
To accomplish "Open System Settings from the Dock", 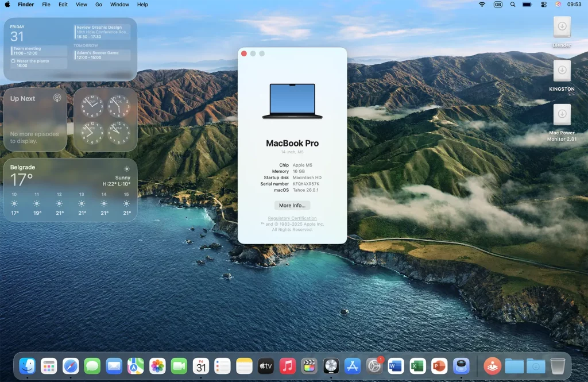I will pos(373,366).
